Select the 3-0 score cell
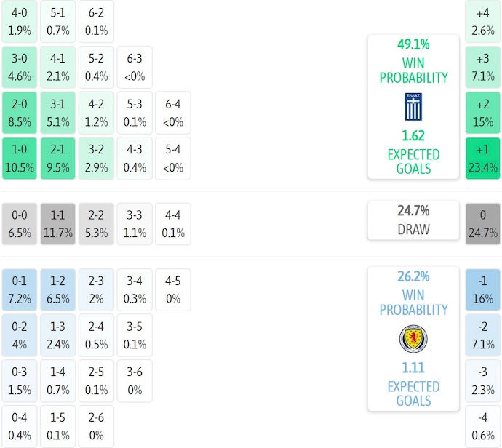 (x=20, y=68)
